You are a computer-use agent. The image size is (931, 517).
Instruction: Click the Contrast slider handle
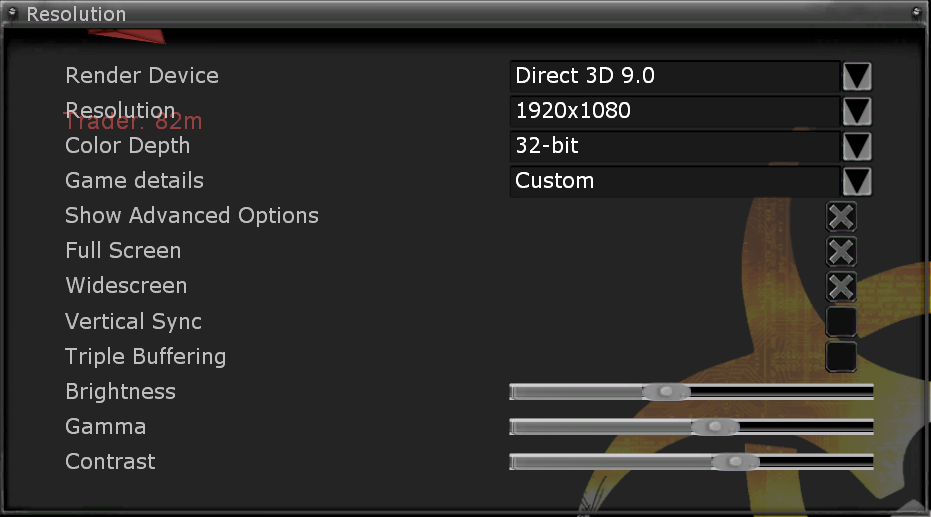(x=735, y=462)
